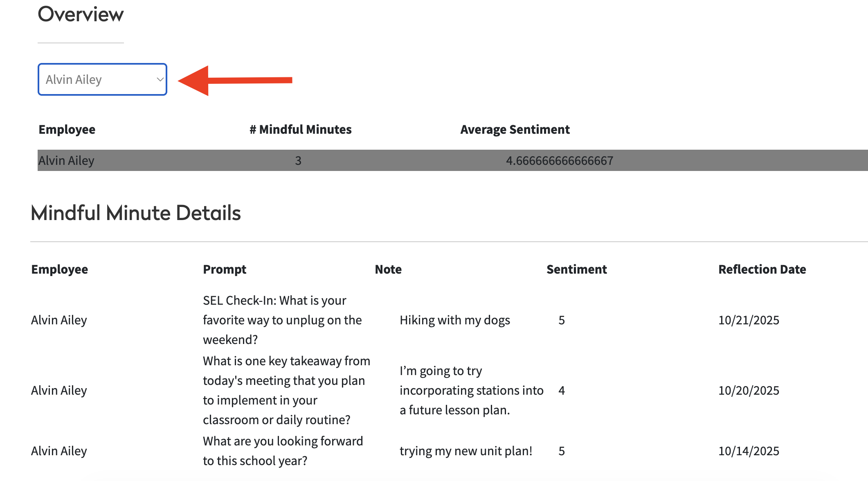Click the sentiment value 4 in details
Image resolution: width=868 pixels, height=481 pixels.
pos(561,390)
